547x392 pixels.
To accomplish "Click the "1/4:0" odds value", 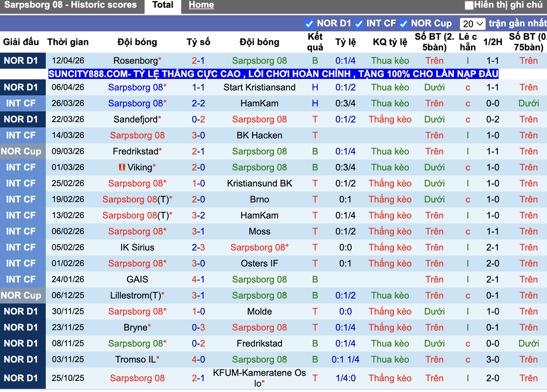I will coord(346,378).
